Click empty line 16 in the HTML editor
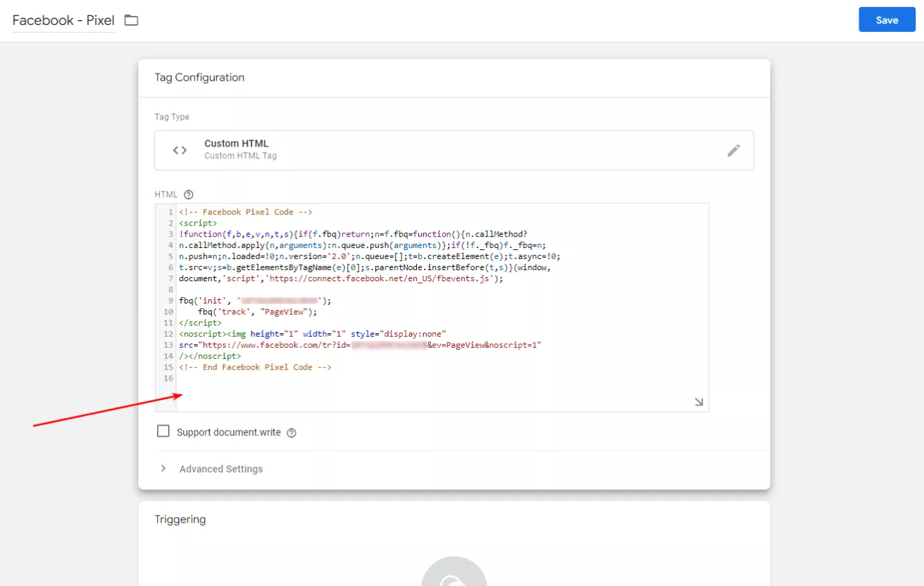Viewport: 924px width, 586px height. tap(442, 378)
